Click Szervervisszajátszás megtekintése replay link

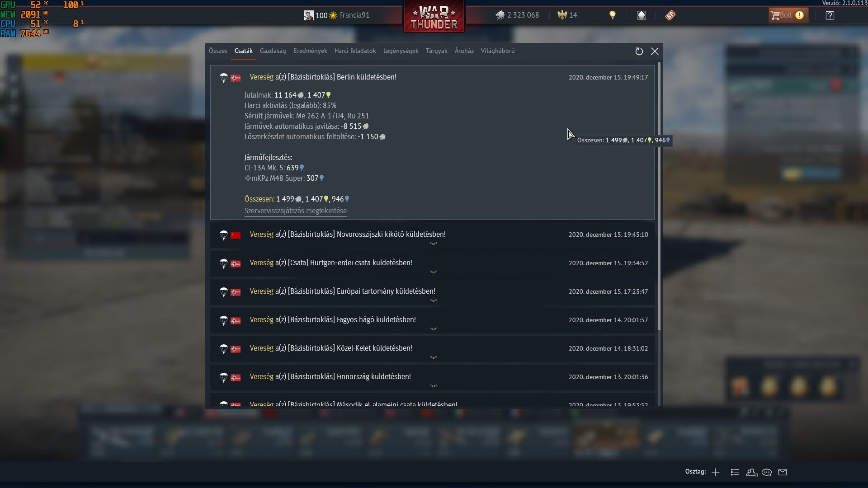point(296,211)
